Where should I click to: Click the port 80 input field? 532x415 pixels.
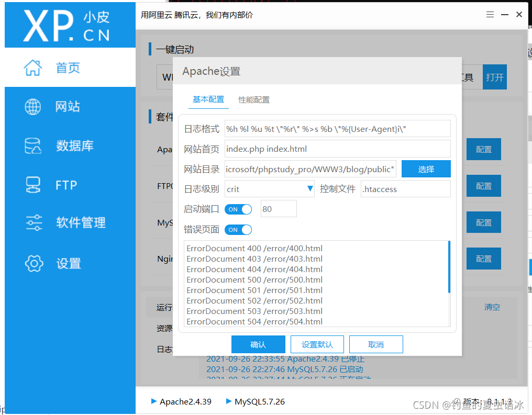(x=279, y=209)
